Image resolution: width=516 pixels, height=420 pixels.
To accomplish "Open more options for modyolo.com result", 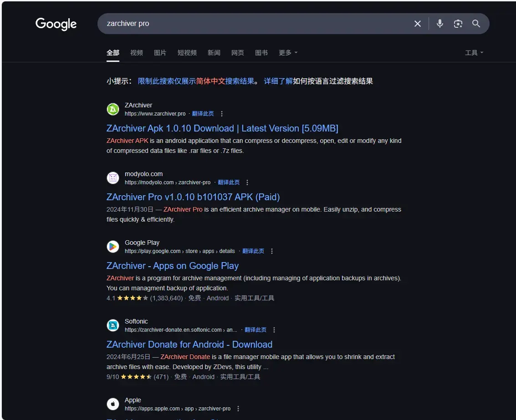I will (247, 182).
